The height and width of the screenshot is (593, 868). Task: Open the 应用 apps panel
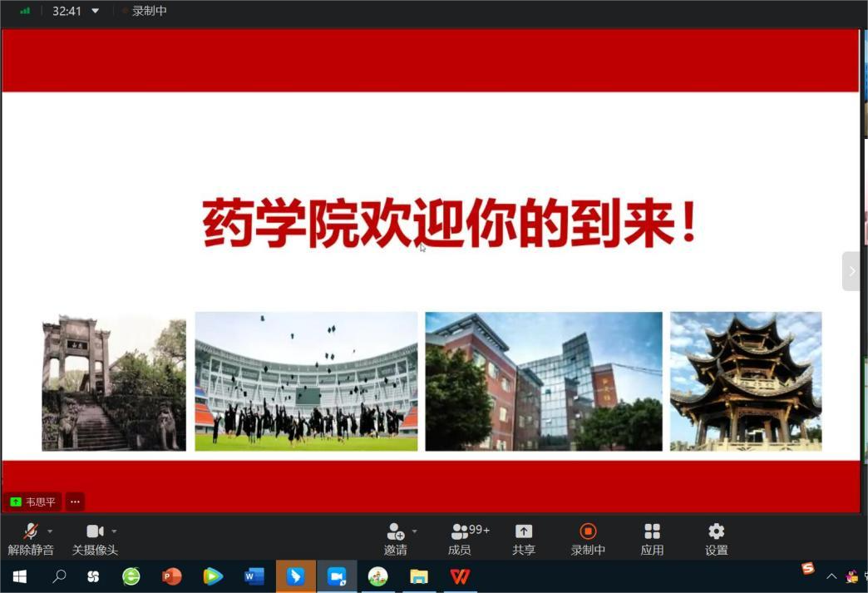click(x=652, y=539)
